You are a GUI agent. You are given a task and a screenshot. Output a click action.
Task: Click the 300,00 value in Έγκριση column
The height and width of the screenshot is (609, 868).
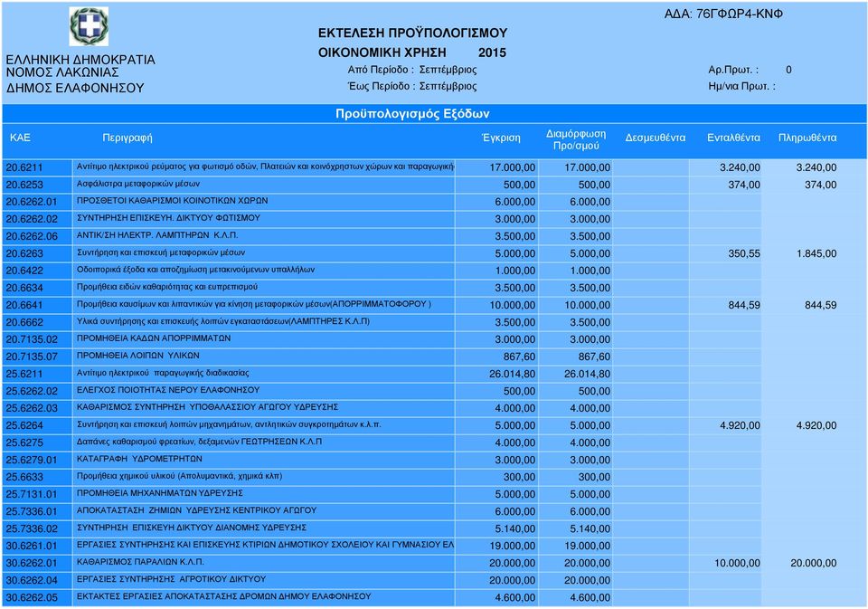(519, 477)
